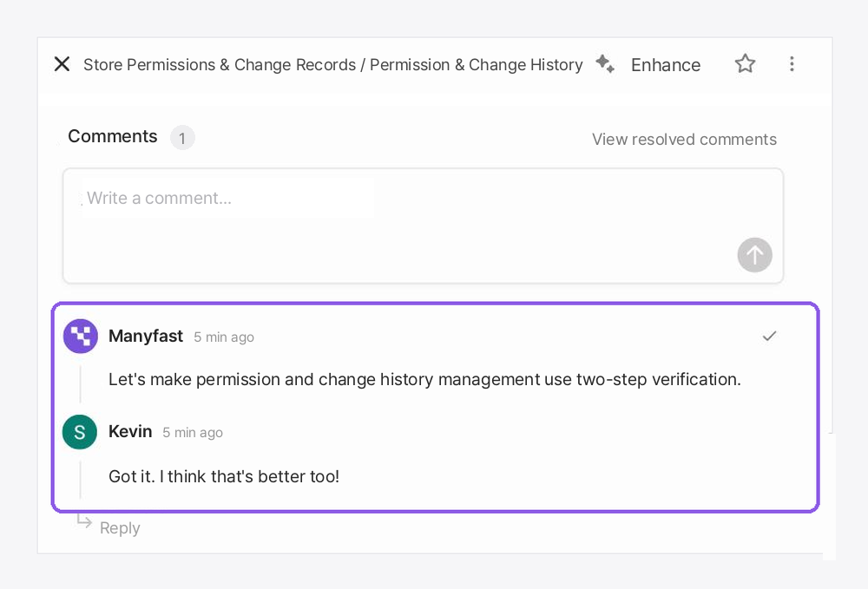Click the Reply arrow icon
The image size is (868, 589).
point(84,521)
